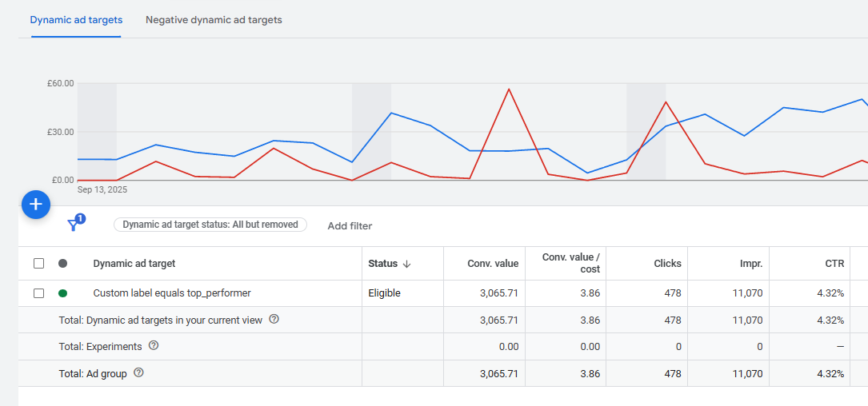The height and width of the screenshot is (406, 868).
Task: Open Custom label equals top_performer target
Action: [x=172, y=293]
